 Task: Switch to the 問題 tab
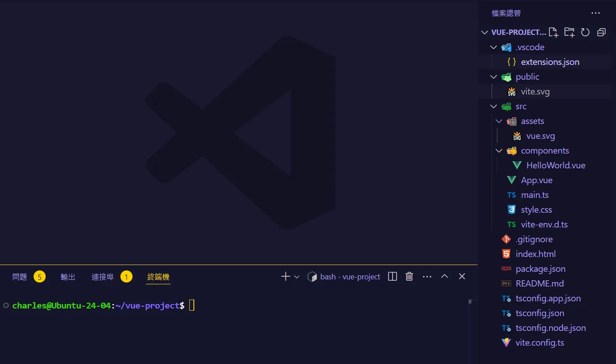click(29, 277)
